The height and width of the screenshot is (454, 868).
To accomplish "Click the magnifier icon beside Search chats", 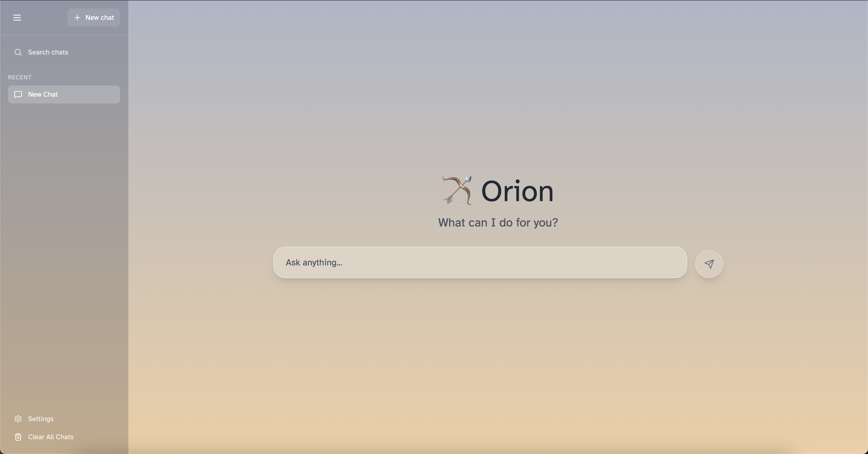I will click(x=18, y=52).
